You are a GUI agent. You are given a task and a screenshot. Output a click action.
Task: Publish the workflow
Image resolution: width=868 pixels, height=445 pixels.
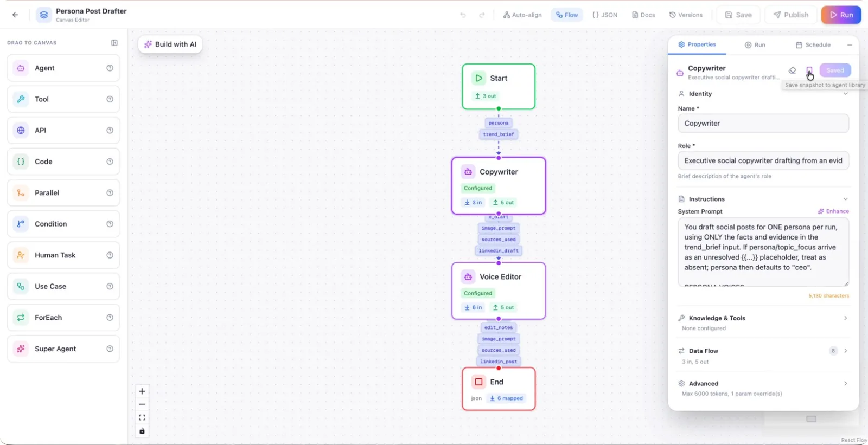click(791, 15)
